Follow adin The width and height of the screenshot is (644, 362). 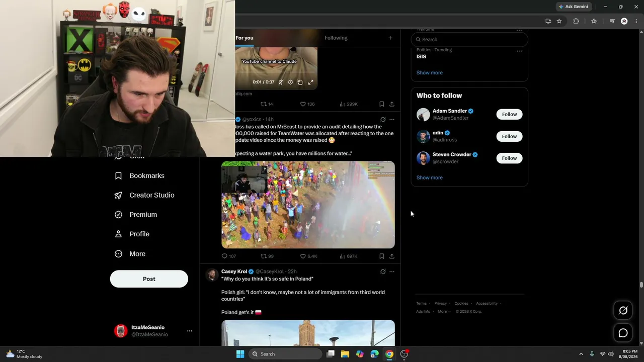[x=509, y=136]
